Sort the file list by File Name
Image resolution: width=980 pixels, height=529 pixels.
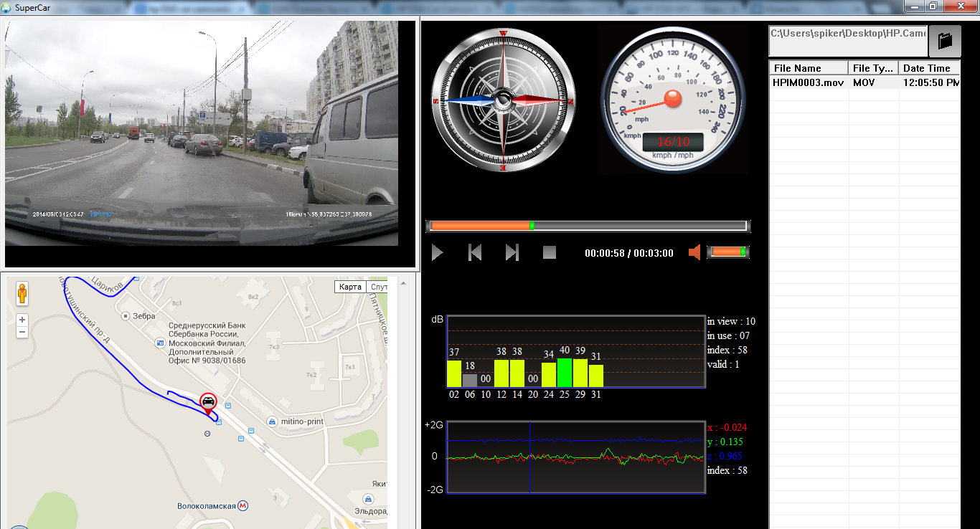[809, 68]
